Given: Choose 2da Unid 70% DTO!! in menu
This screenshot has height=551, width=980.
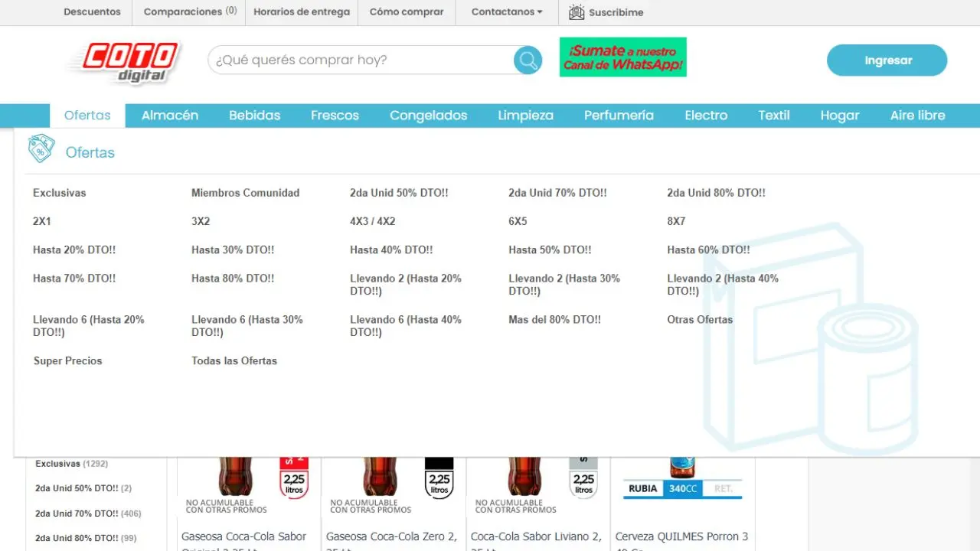Looking at the screenshot, I should tap(557, 193).
